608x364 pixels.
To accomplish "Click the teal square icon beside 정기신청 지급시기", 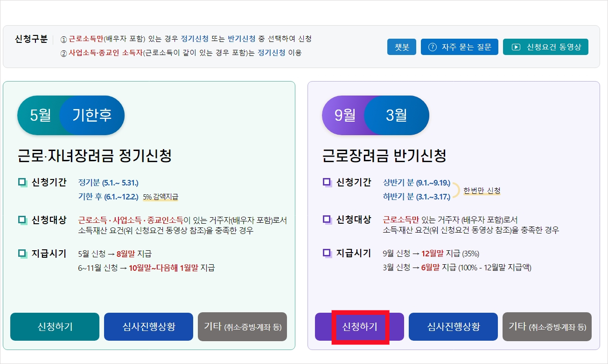I will click(x=23, y=254).
